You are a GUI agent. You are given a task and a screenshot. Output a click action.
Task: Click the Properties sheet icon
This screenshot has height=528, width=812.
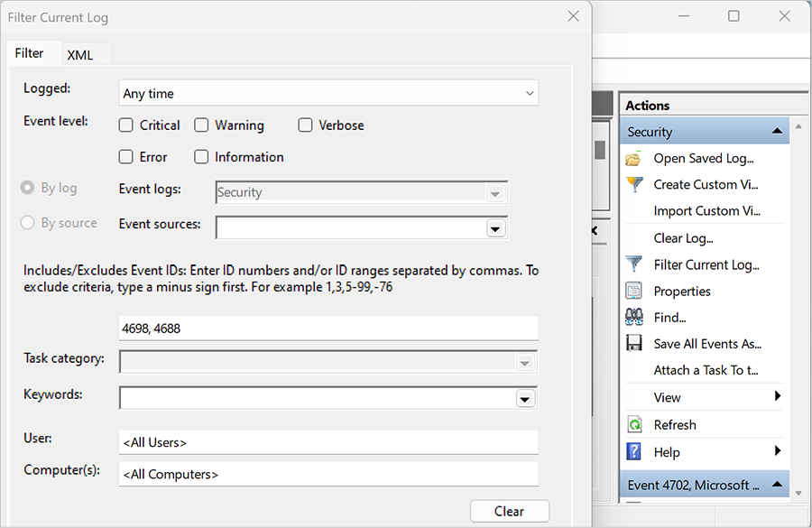[x=634, y=291]
